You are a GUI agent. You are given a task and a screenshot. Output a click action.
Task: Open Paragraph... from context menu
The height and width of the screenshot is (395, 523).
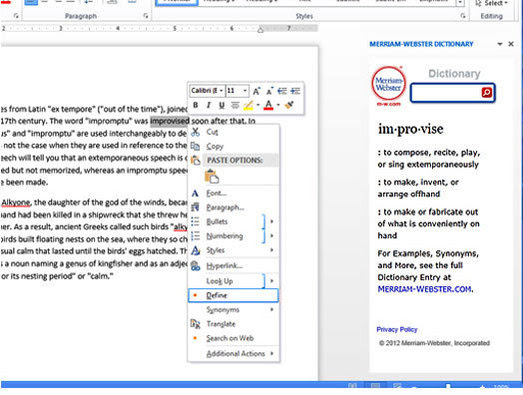(233, 208)
